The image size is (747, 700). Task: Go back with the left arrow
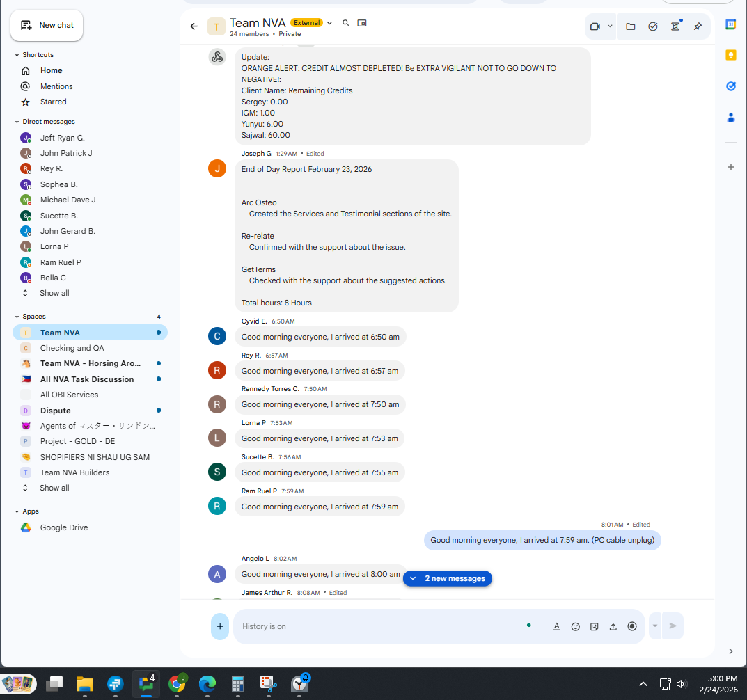pyautogui.click(x=194, y=26)
